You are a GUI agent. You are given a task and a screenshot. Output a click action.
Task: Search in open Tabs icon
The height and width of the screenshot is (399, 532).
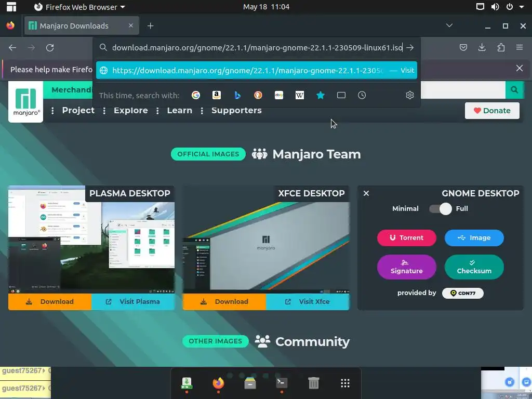[x=341, y=96]
